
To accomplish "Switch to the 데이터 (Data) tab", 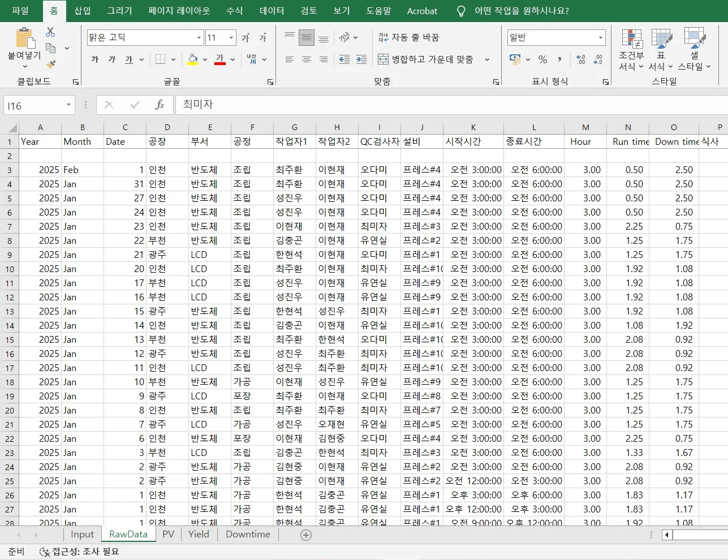I will point(272,11).
